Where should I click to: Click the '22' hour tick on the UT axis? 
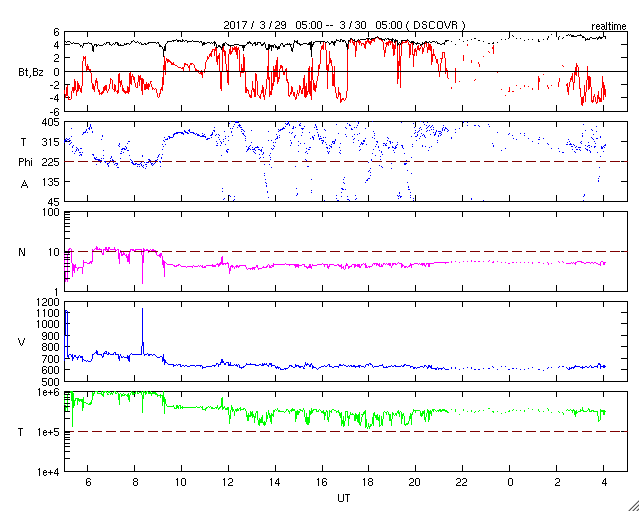462,482
